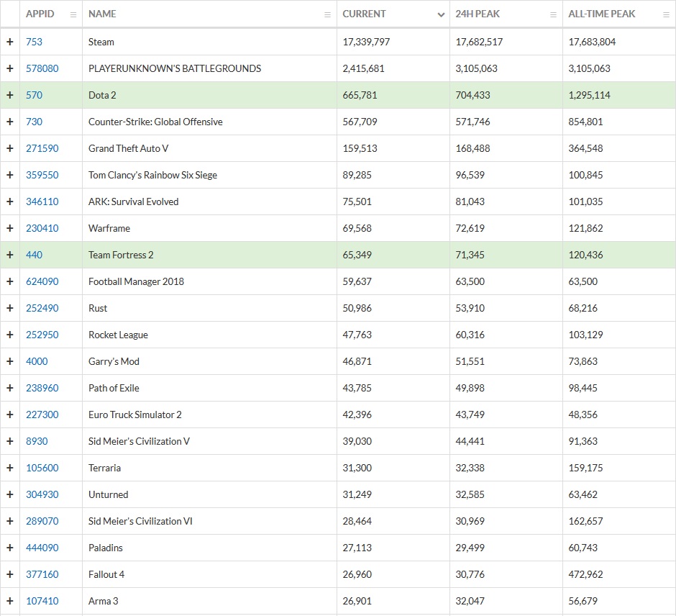676x616 pixels.
Task: Open app ID 4000 link
Action: pyautogui.click(x=37, y=361)
